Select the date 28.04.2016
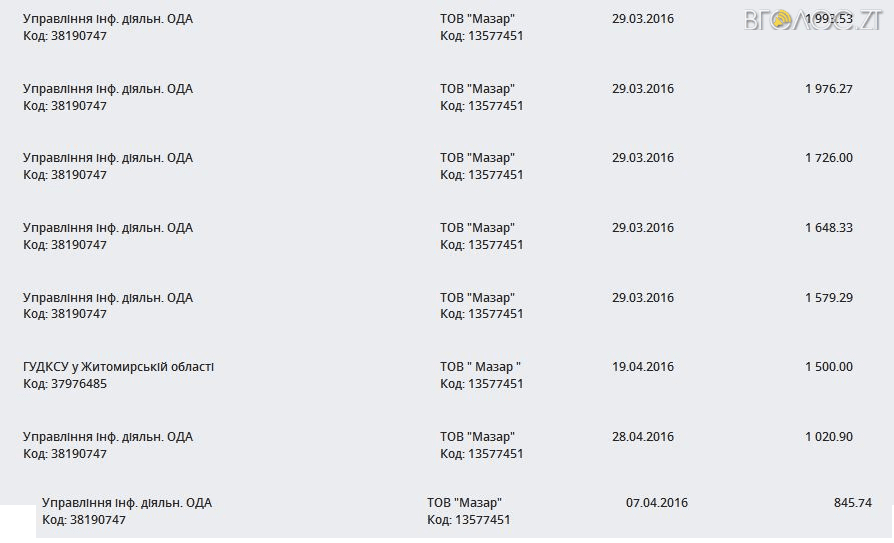The height and width of the screenshot is (543, 894). (643, 437)
